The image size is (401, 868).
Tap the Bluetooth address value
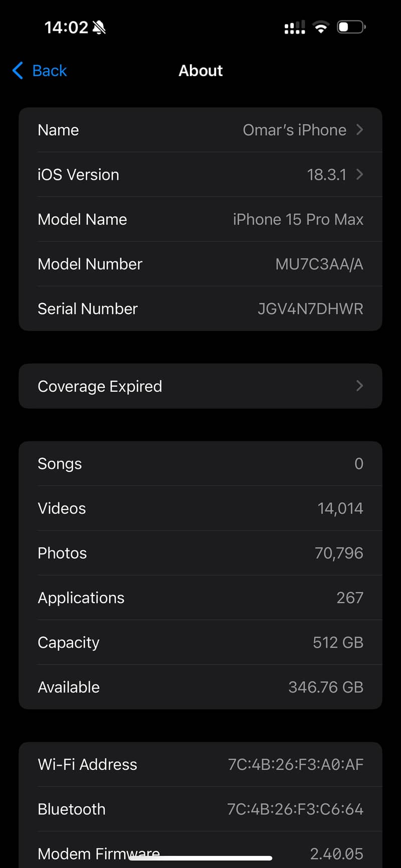[295, 809]
